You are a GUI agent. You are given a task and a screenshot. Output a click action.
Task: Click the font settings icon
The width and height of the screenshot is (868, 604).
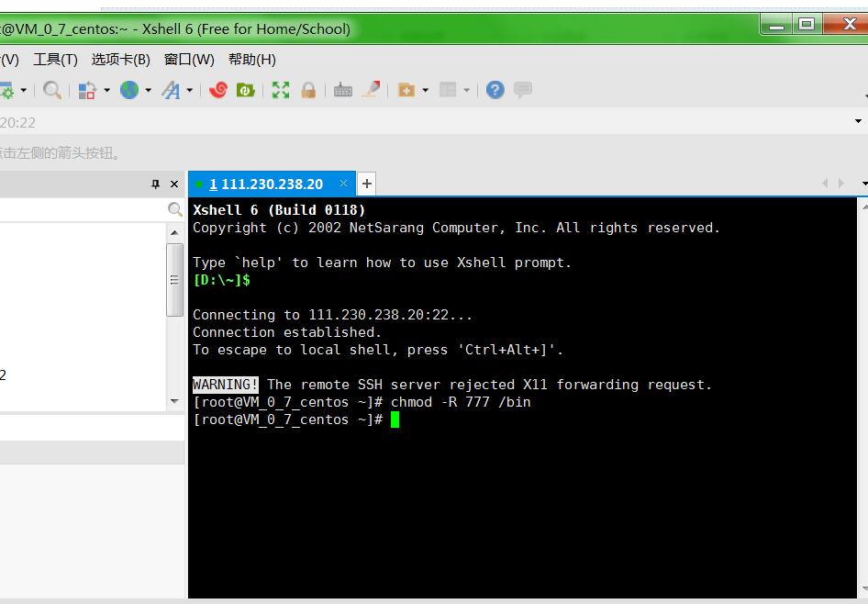[171, 90]
